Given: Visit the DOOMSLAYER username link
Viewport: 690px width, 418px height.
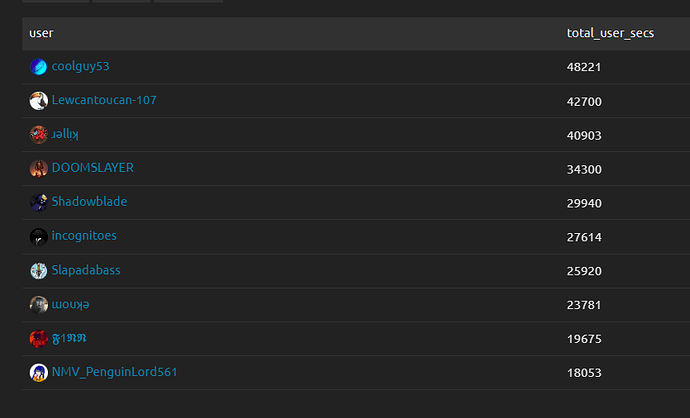Looking at the screenshot, I should tap(92, 168).
